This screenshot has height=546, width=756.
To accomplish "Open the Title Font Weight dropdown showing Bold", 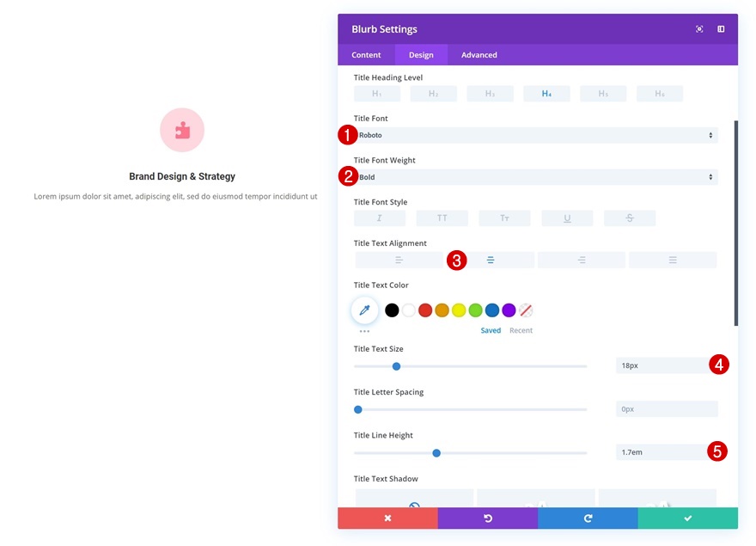I will 536,177.
